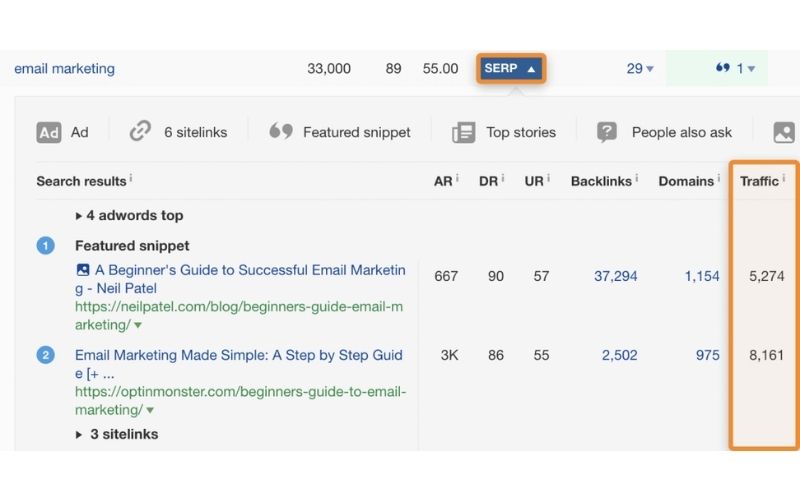
Task: Click UR value 57
Action: click(x=541, y=276)
